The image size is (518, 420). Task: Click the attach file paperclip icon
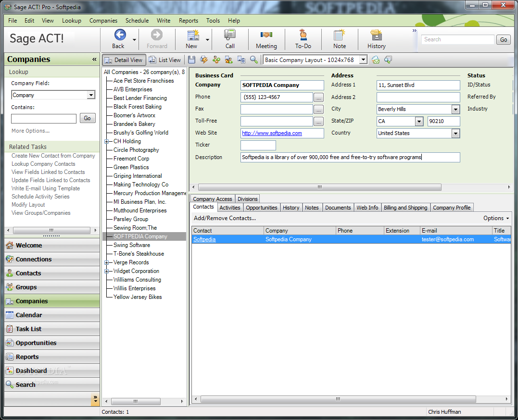tap(241, 60)
